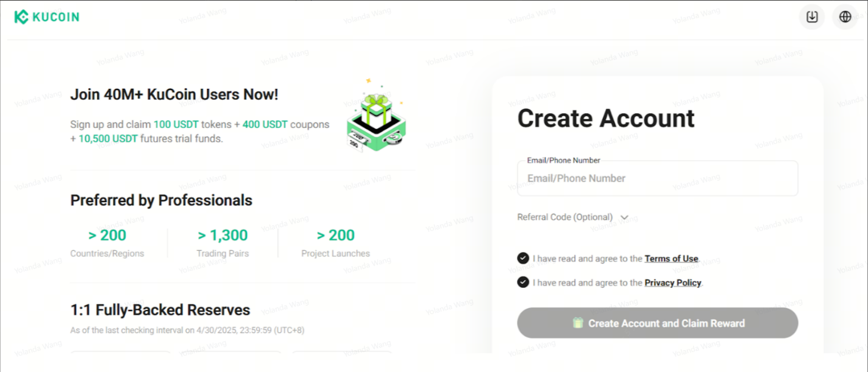Image resolution: width=868 pixels, height=372 pixels.
Task: Focus the Email/Phone Number field
Action: click(x=657, y=178)
